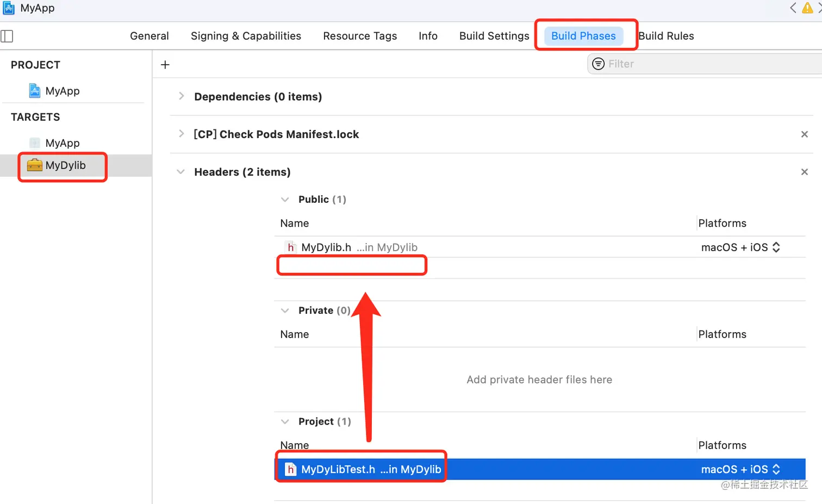Click Name column header in Private table
The height and width of the screenshot is (504, 822).
[x=295, y=334]
